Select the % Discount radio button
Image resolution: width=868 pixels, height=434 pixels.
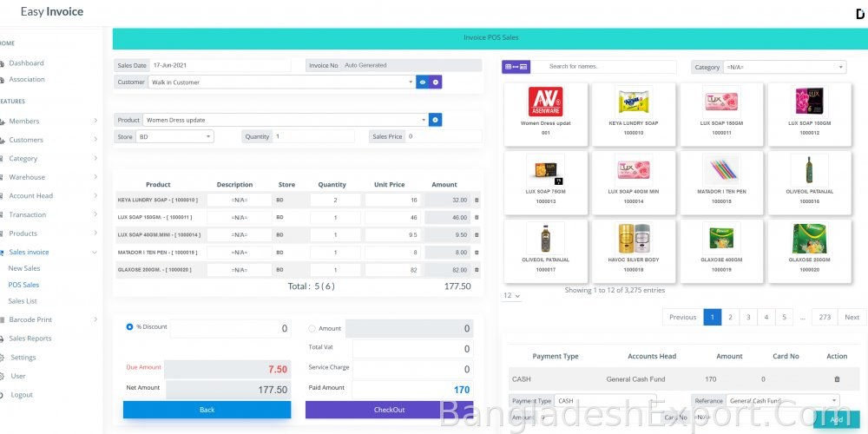pos(129,327)
